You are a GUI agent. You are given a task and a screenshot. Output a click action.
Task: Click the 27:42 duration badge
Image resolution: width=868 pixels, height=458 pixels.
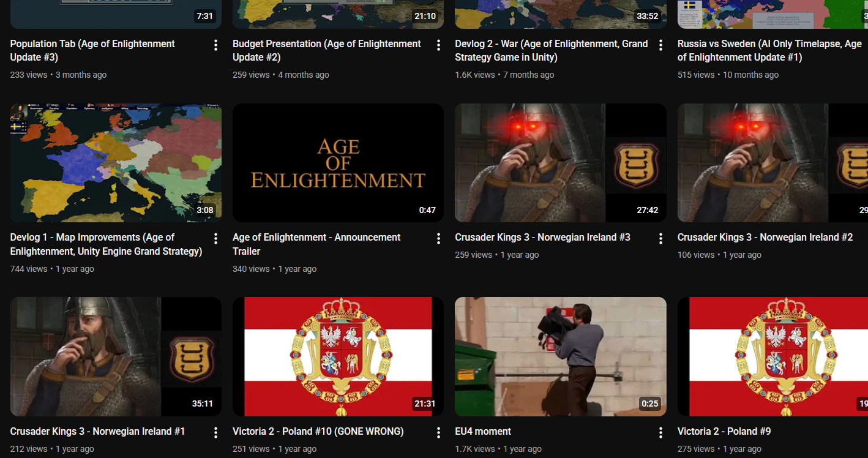tap(647, 210)
